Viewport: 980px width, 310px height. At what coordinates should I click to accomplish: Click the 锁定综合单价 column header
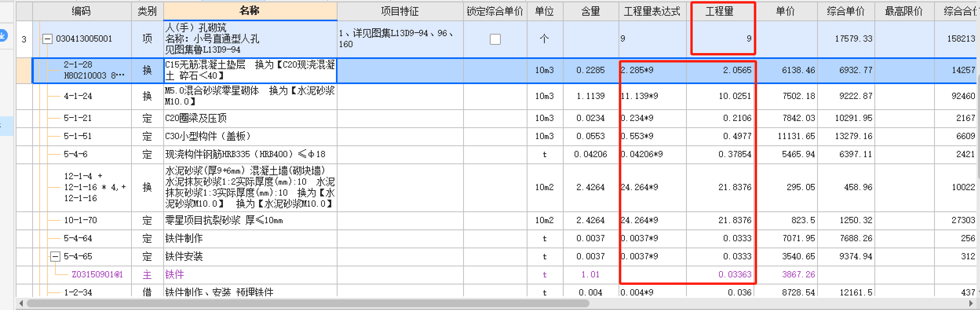click(x=495, y=11)
